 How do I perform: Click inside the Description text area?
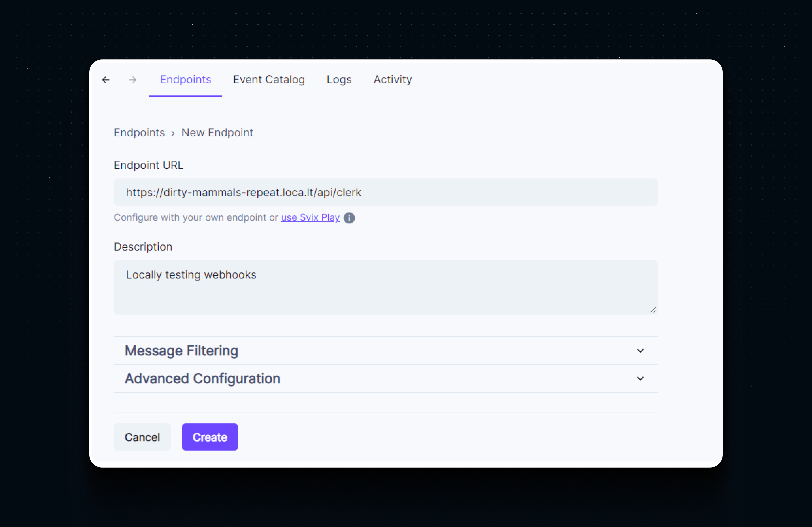click(385, 287)
